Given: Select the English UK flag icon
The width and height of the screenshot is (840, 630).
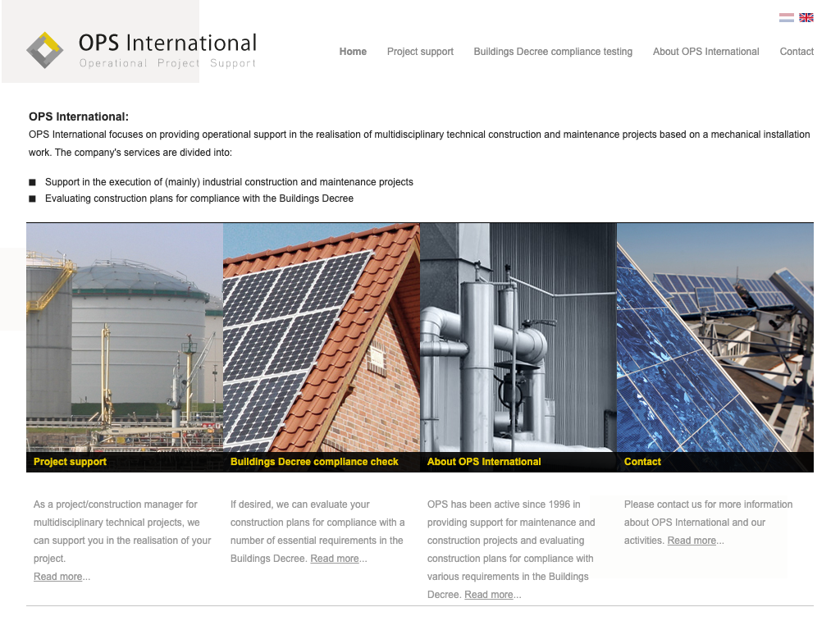Looking at the screenshot, I should 806,17.
